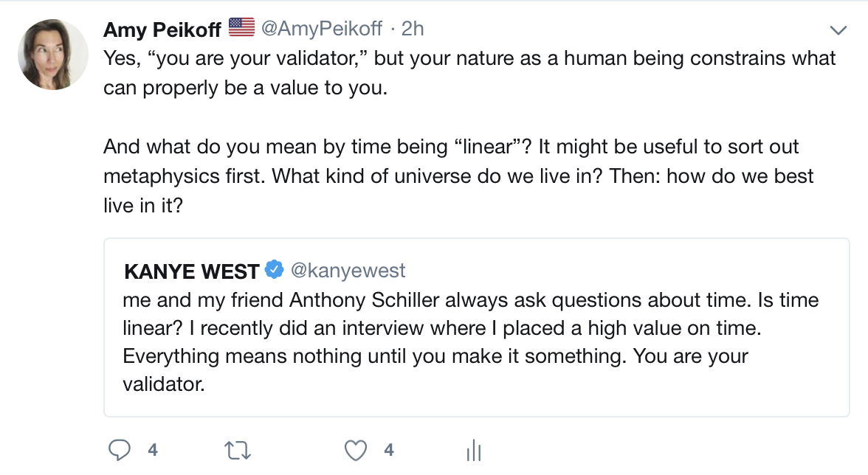Screen dimensions: 868x475
Task: Click the like count number 4
Action: [389, 450]
